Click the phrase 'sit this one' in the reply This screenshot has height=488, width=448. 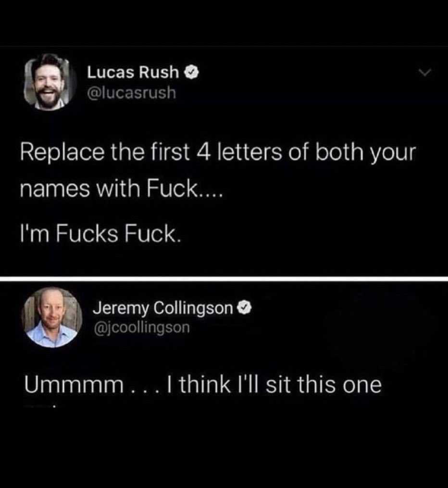click(x=324, y=385)
